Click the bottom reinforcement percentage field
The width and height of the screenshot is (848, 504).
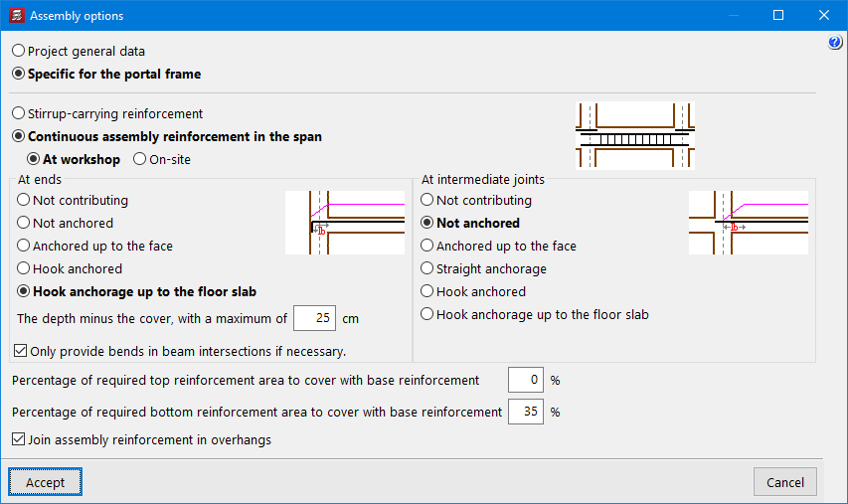coord(525,412)
